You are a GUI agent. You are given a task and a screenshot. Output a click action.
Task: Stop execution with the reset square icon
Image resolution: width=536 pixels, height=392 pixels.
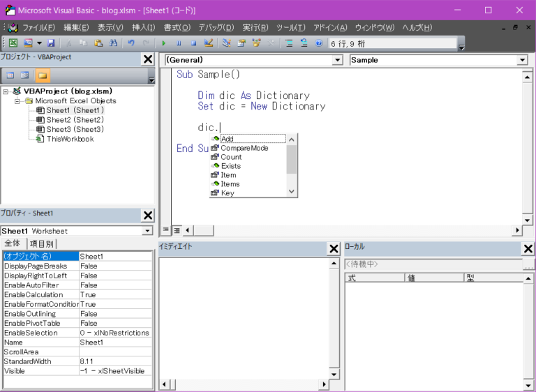193,43
